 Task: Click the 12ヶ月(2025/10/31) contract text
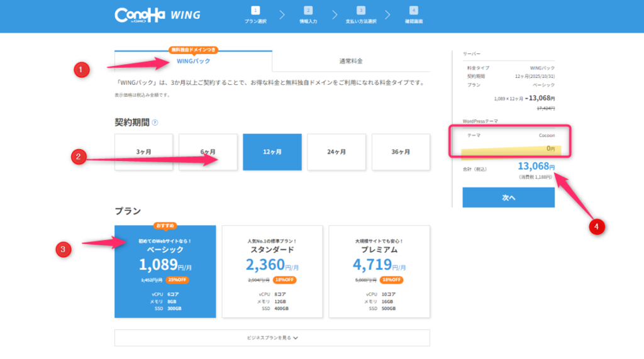(x=535, y=77)
